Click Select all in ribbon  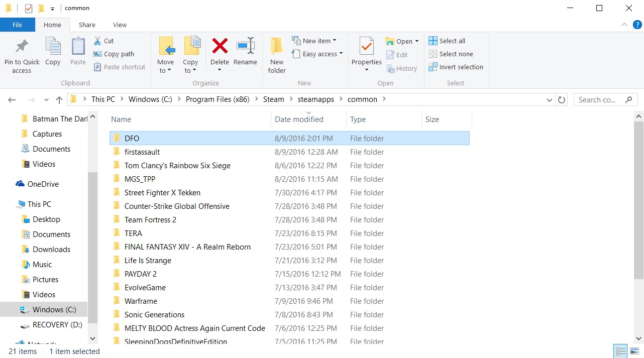pyautogui.click(x=447, y=41)
